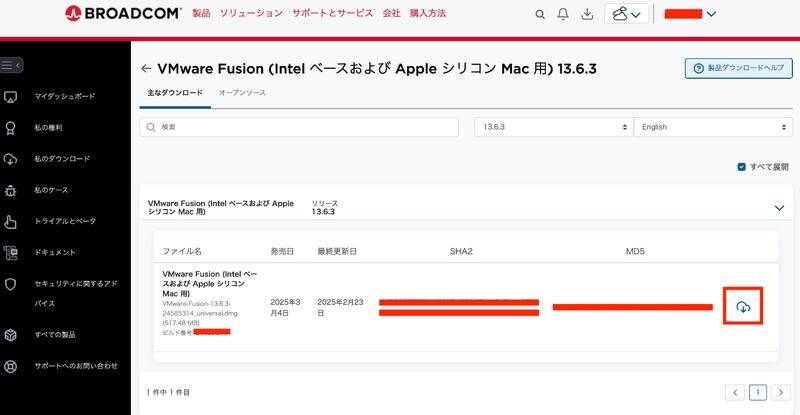Go back using the left arrow icon

[x=146, y=69]
